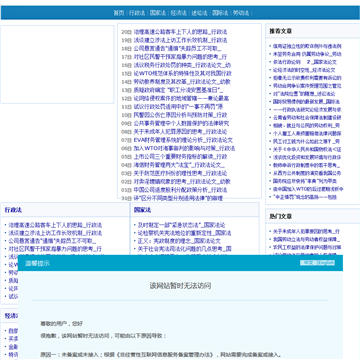Open the 08日 article on 未成年人犯罪原因

180,132
